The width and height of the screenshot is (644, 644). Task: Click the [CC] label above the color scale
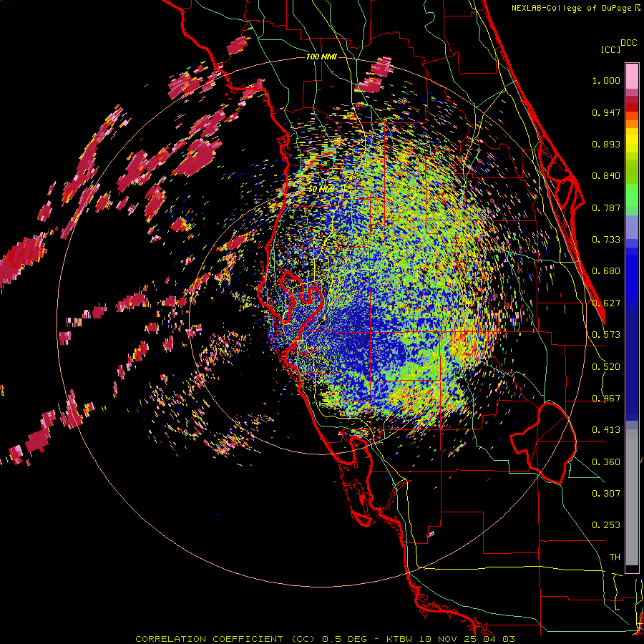(610, 49)
